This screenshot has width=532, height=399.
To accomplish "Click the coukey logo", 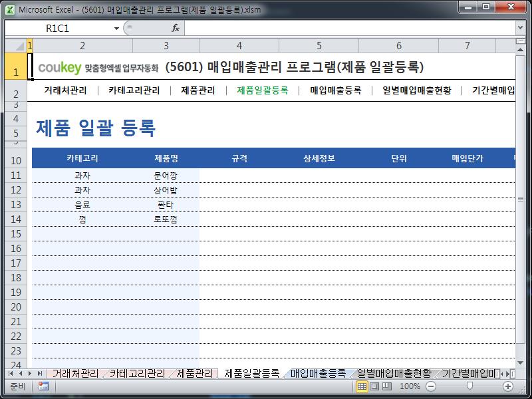I will point(60,68).
